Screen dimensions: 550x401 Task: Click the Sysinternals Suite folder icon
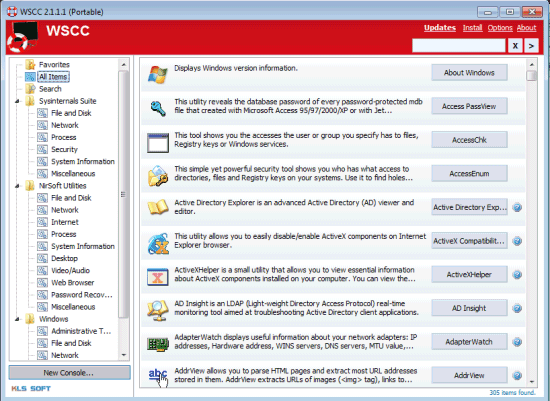click(31, 101)
